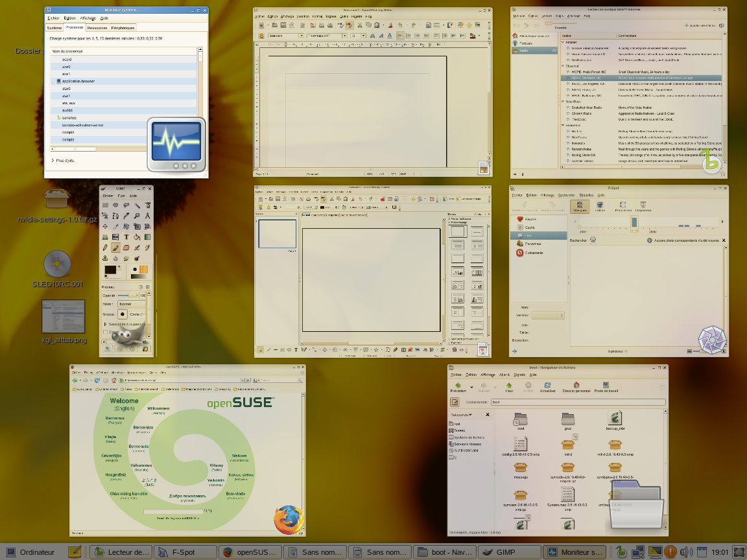Open Dossier personnel home icon

[576, 387]
